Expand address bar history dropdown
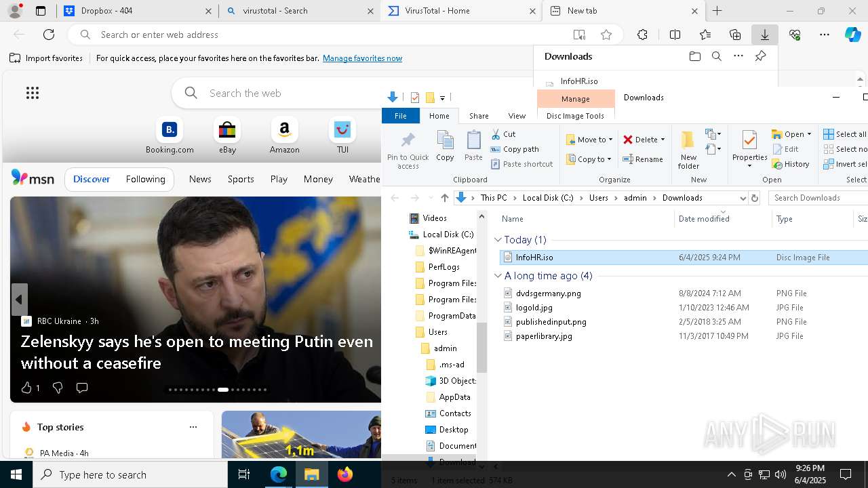Screen dimensions: 868x488 743,198
